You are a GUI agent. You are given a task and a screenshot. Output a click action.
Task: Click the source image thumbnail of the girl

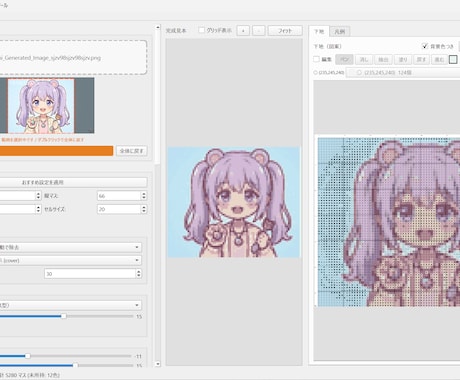(41, 106)
